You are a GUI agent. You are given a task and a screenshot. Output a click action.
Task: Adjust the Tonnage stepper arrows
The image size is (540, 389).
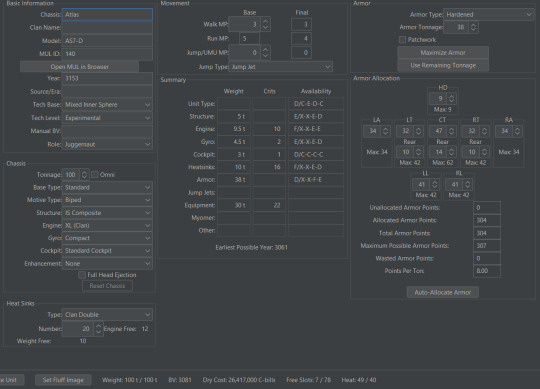[84, 175]
